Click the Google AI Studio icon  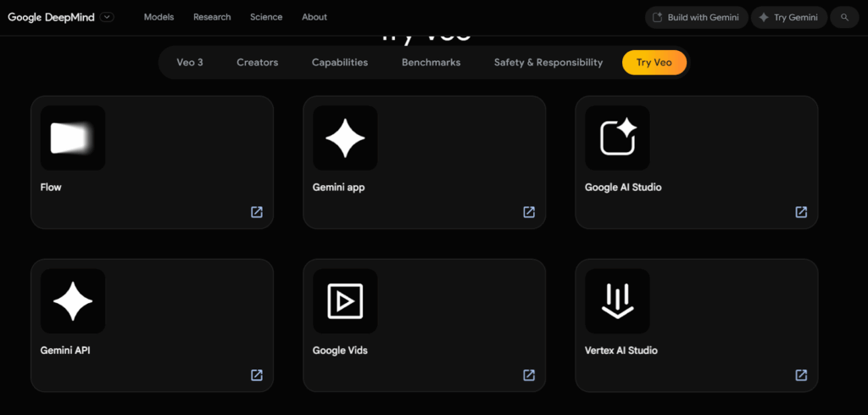pos(617,138)
